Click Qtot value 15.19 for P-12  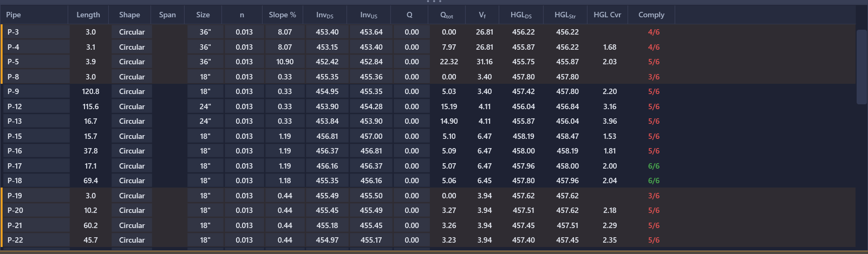tap(449, 106)
